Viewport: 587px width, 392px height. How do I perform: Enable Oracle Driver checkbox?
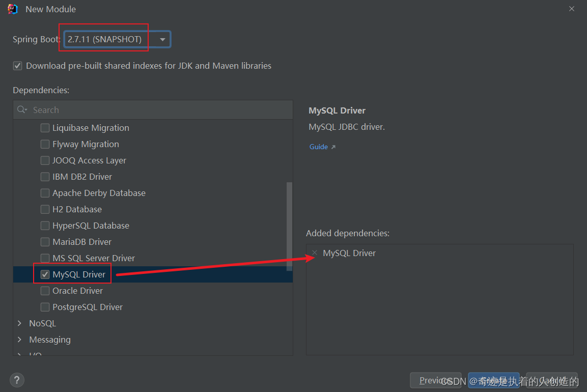(x=45, y=291)
